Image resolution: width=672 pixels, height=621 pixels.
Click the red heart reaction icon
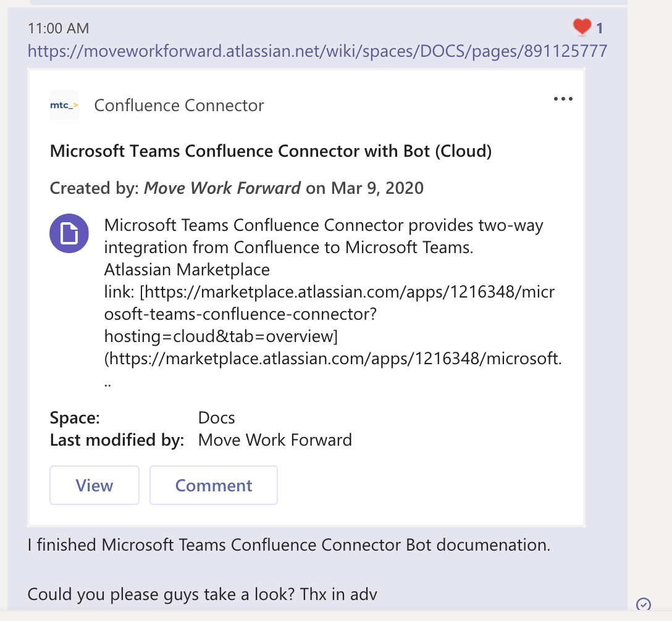(x=581, y=27)
